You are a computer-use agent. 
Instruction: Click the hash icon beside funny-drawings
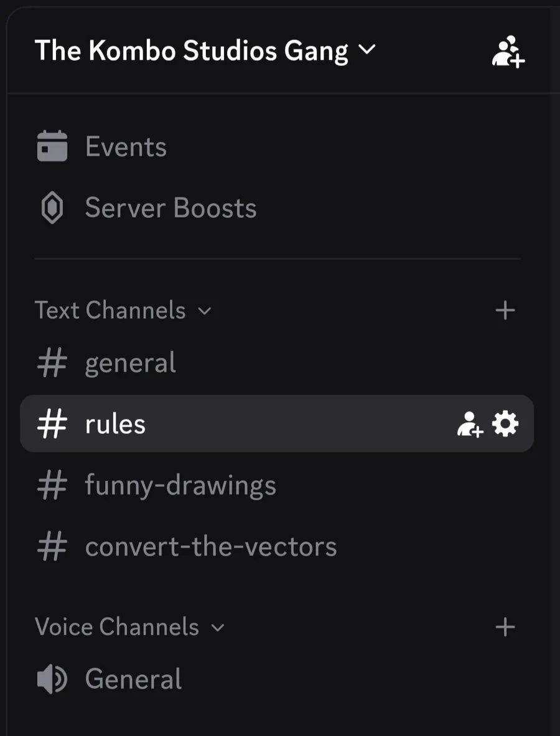tap(52, 486)
